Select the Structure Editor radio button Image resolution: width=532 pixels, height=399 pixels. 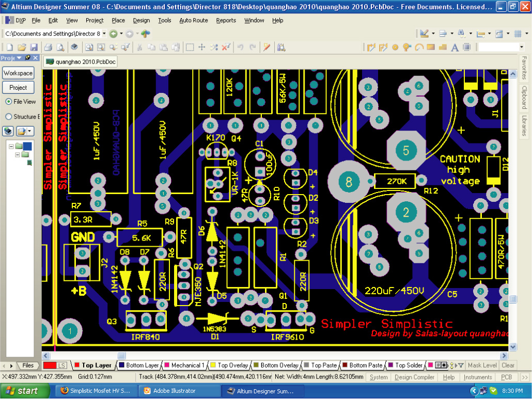point(8,116)
